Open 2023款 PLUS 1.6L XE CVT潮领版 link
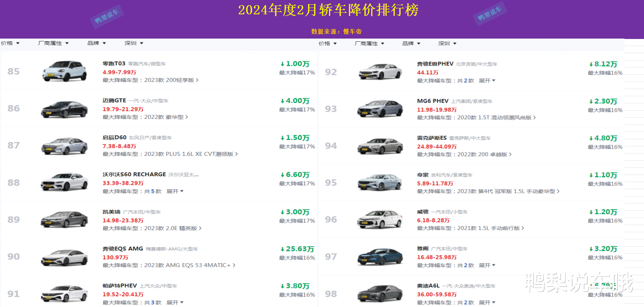 coord(191,154)
